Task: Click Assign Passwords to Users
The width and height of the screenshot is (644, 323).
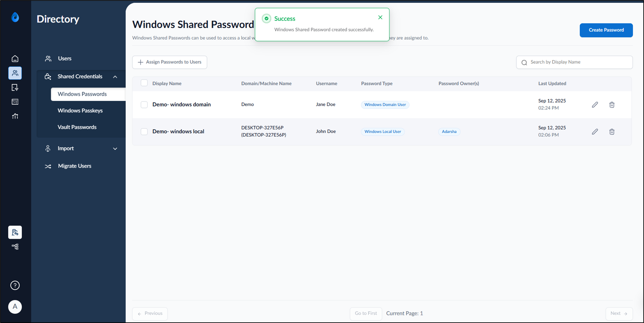Action: [x=170, y=62]
